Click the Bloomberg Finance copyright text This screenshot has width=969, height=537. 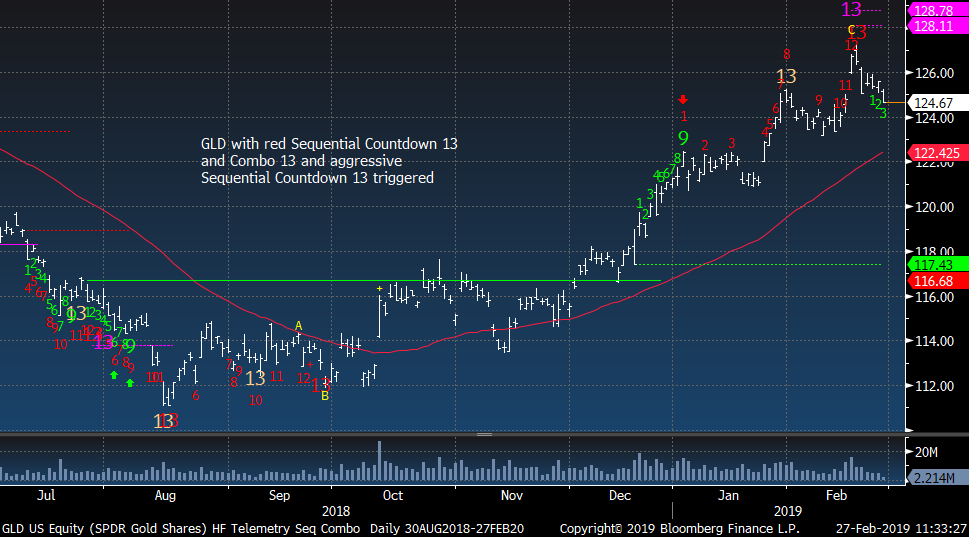tap(680, 529)
